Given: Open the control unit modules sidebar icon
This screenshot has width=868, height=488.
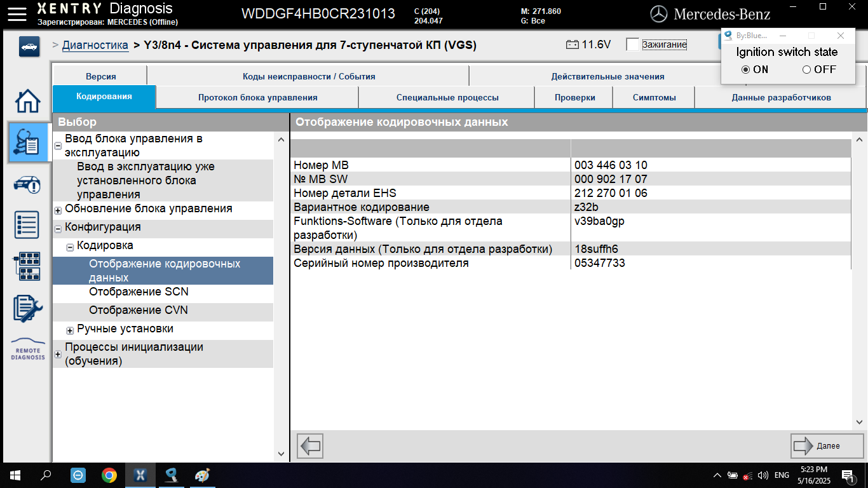Looking at the screenshot, I should tap(27, 267).
